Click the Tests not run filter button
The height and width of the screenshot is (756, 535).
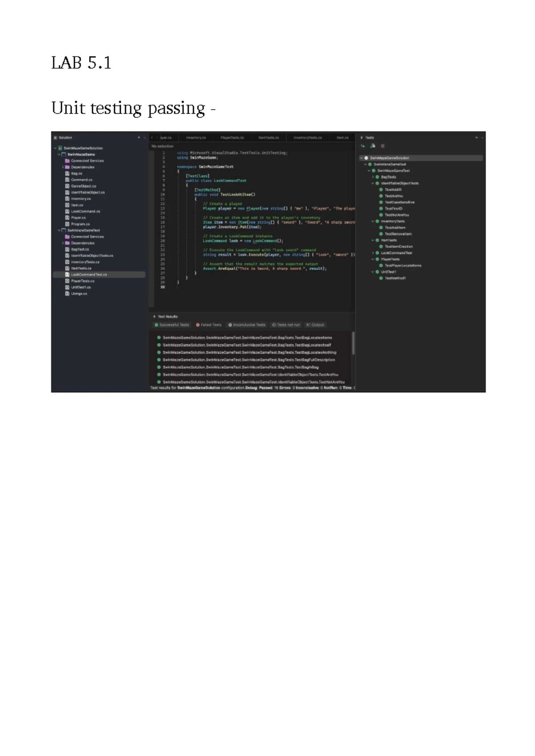(286, 325)
